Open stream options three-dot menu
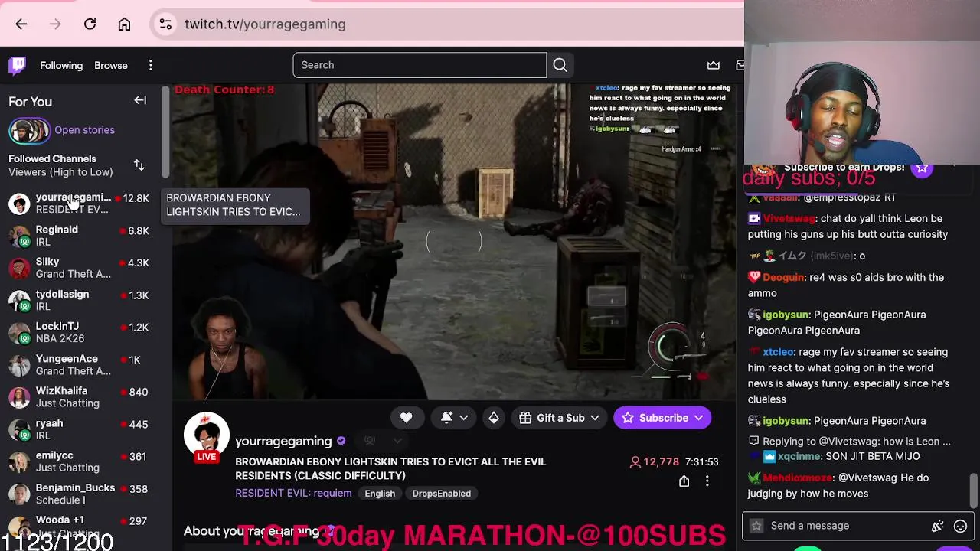The image size is (980, 551). tap(707, 481)
